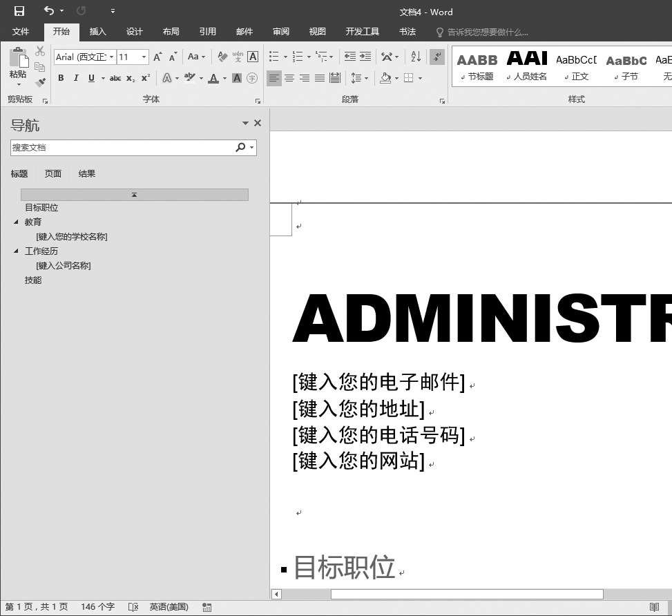This screenshot has height=616, width=672.
Task: Open the Change Case Aa dropdown
Action: pos(196,57)
